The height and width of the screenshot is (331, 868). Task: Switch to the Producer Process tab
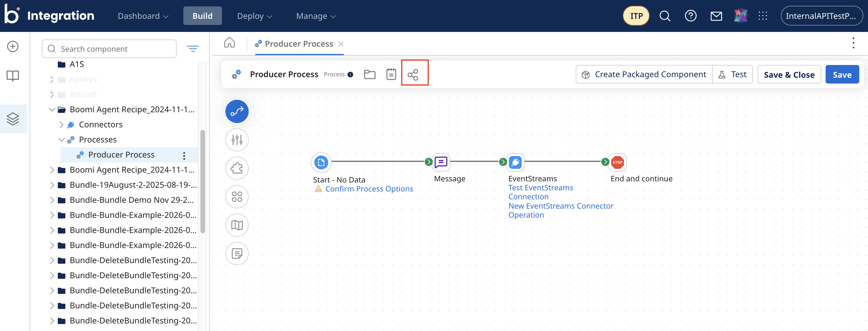pyautogui.click(x=299, y=44)
